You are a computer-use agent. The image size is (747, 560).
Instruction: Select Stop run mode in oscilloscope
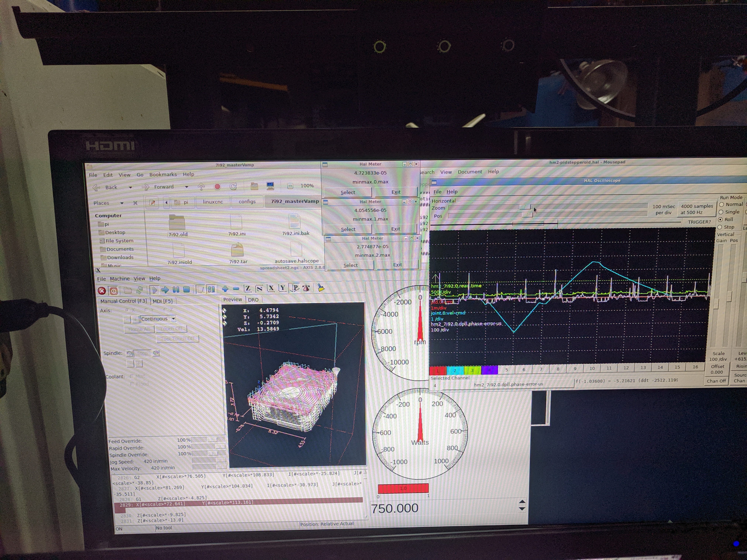pos(720,227)
